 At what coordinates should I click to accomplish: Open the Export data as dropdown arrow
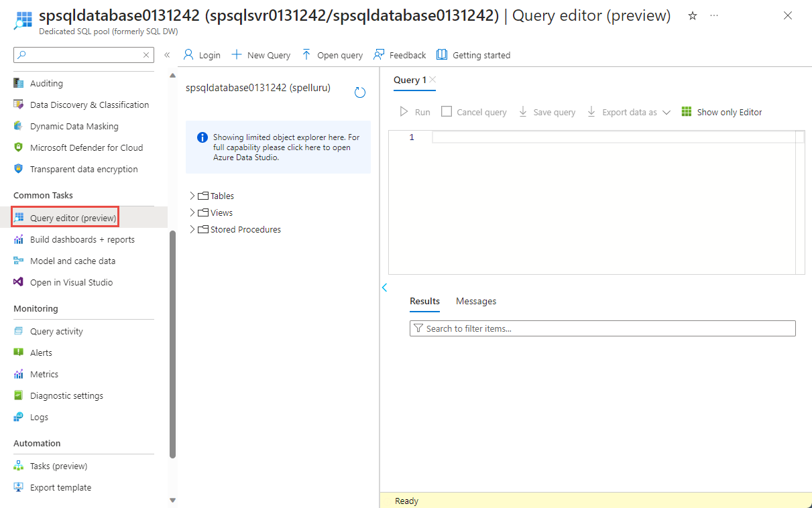pyautogui.click(x=666, y=113)
